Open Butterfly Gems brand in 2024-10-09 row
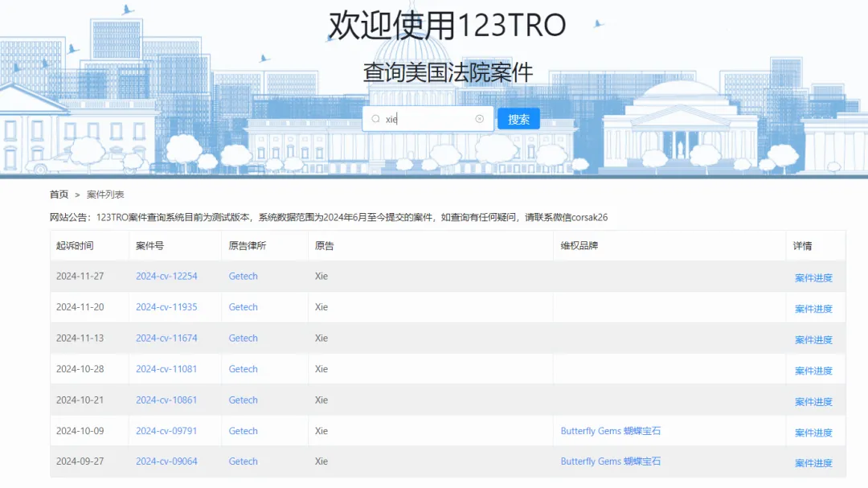This screenshot has height=488, width=868. tap(611, 431)
